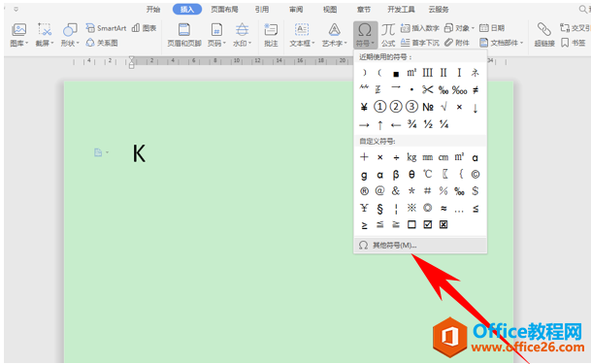Screen dimensions: 591x364
Task: Insert the ¾ fraction symbol
Action: 411,124
